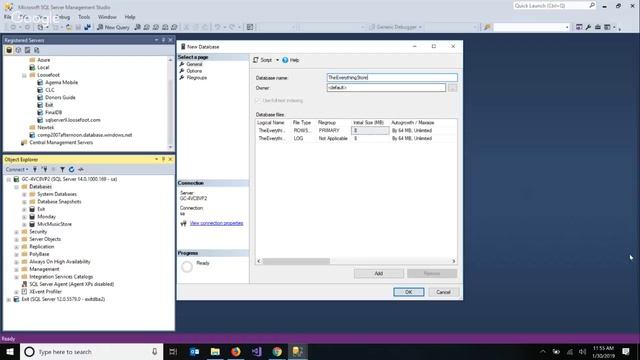Open the Debug menu
The height and width of the screenshot is (360, 640).
(62, 17)
